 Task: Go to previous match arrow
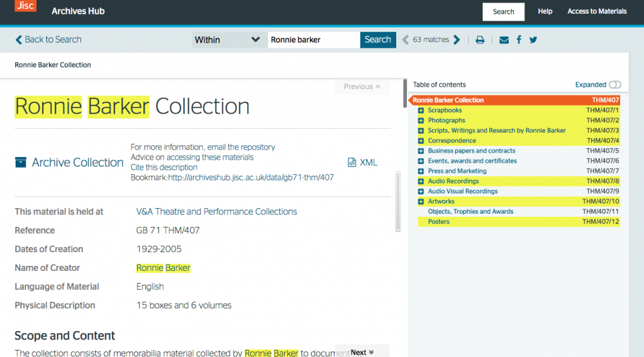[x=406, y=40]
